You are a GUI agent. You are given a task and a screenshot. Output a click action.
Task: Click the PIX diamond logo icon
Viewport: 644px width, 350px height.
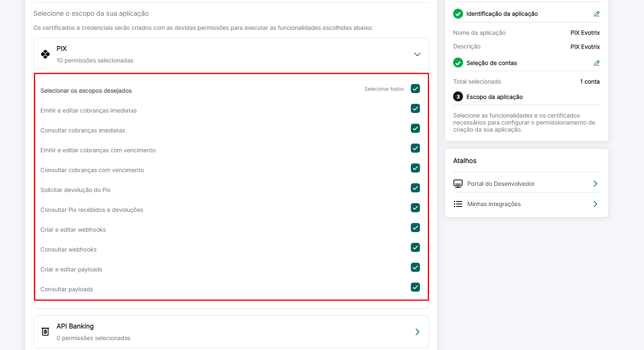[45, 54]
